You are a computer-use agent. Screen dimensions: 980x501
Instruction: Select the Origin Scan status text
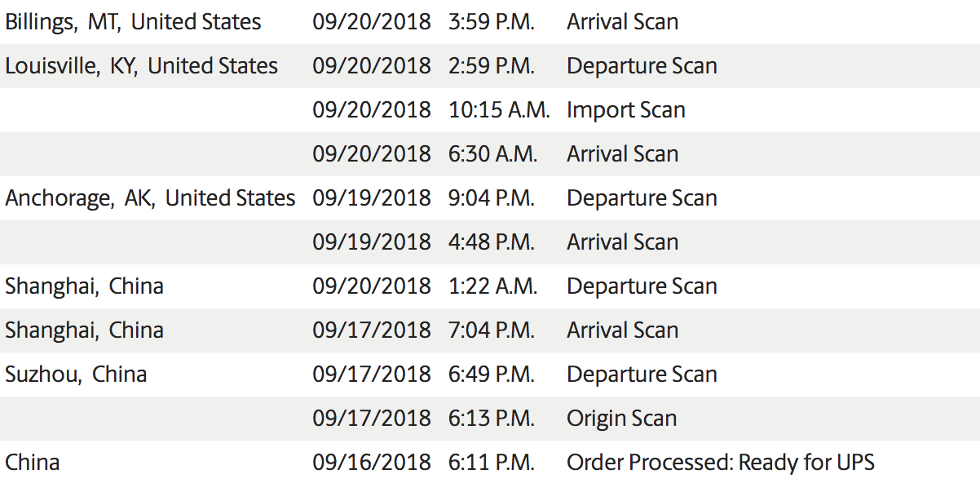click(622, 419)
